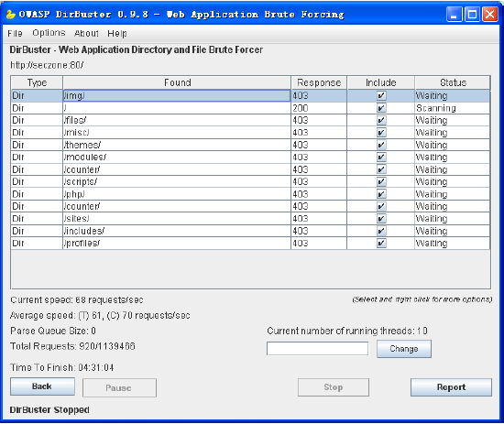
Task: Click the Scanning status cell
Action: [x=453, y=108]
